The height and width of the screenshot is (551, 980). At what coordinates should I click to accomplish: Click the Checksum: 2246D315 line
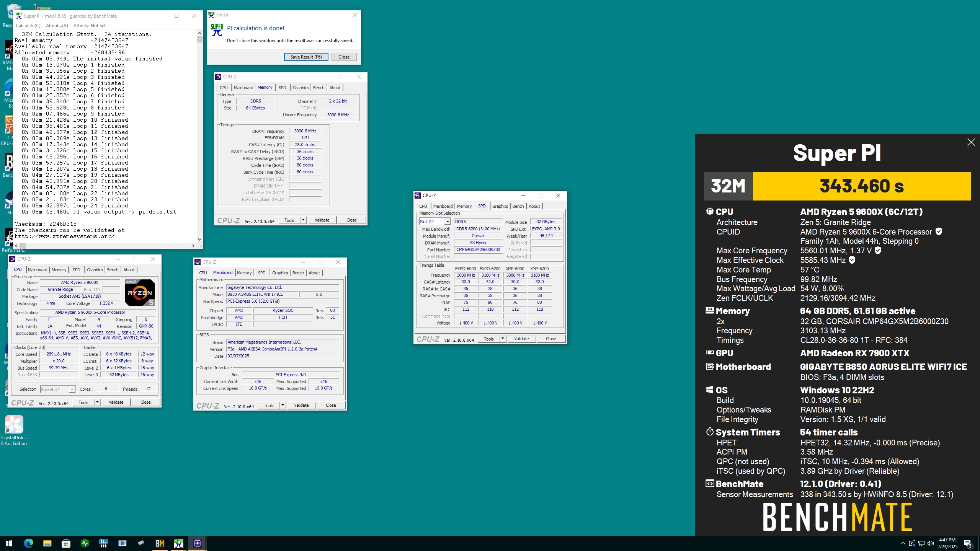pos(46,224)
